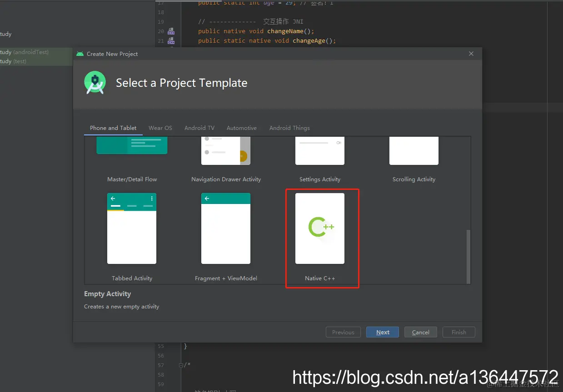
Task: Click the Android icon in dialog title bar
Action: point(80,54)
